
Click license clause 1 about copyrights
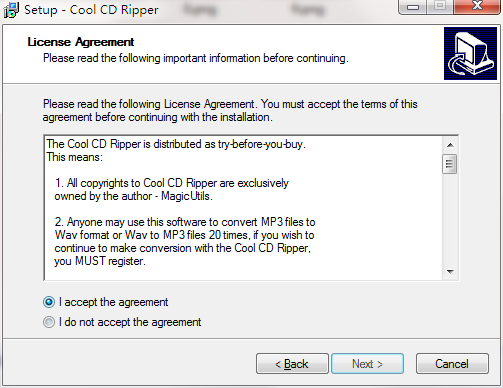[171, 190]
